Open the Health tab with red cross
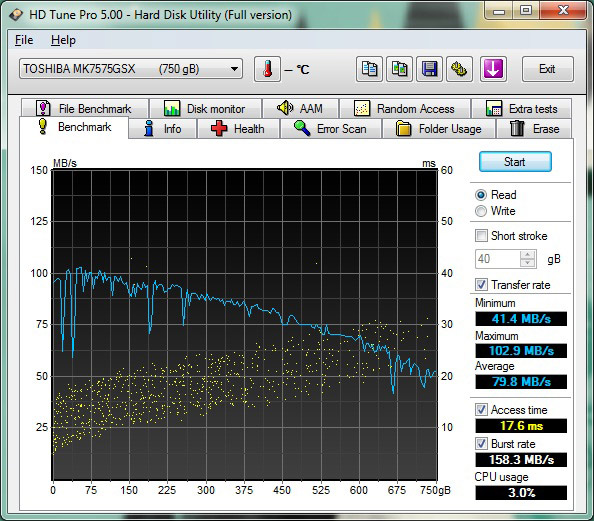 coord(238,129)
